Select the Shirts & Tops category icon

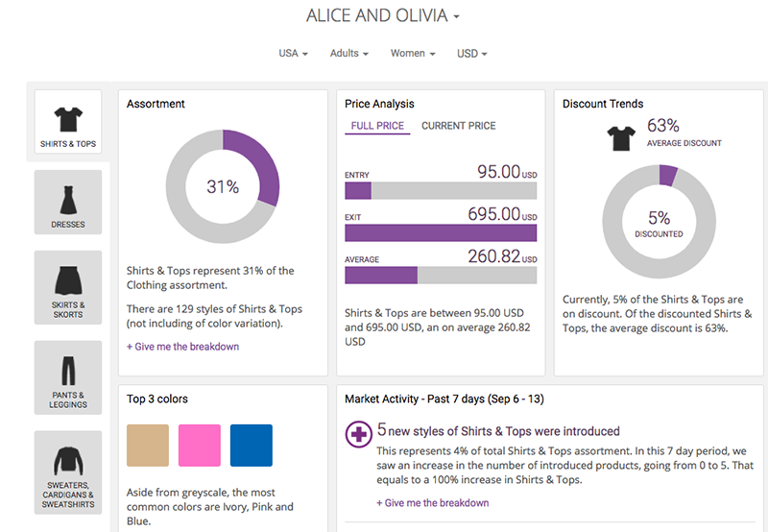click(68, 124)
